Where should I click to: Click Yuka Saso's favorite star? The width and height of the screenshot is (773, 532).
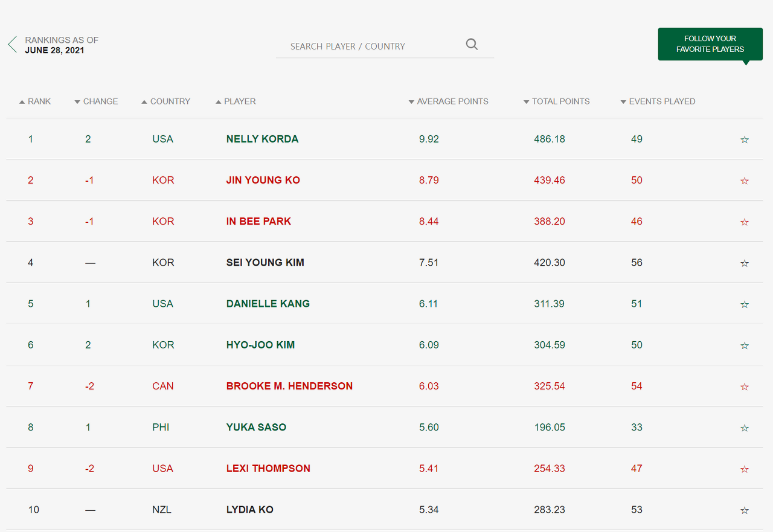(x=744, y=428)
